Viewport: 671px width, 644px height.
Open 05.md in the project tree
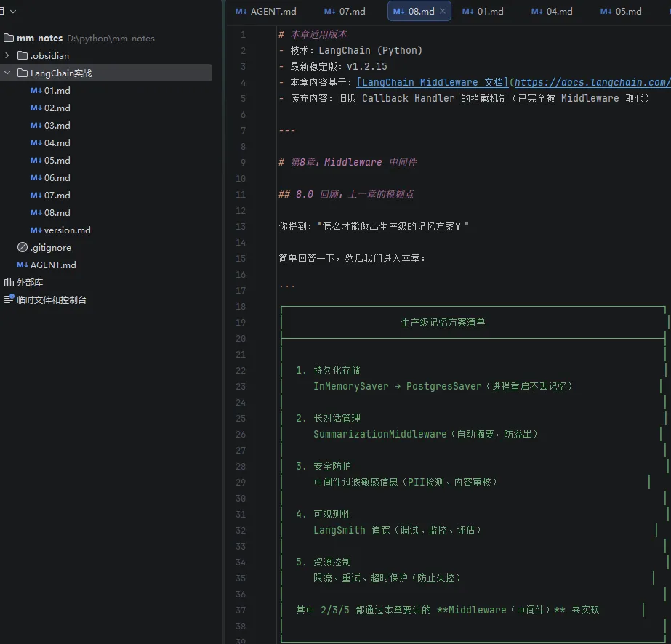(x=57, y=161)
